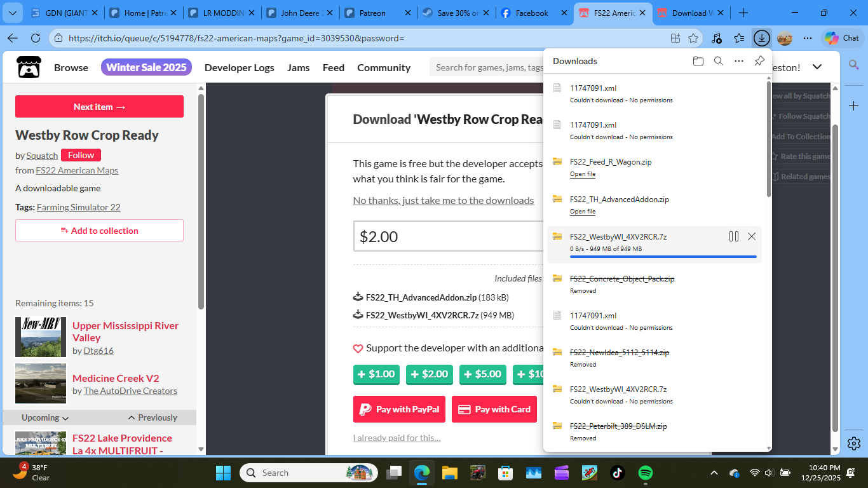Switch to John Deere tab
The width and height of the screenshot is (868, 488).
(301, 13)
